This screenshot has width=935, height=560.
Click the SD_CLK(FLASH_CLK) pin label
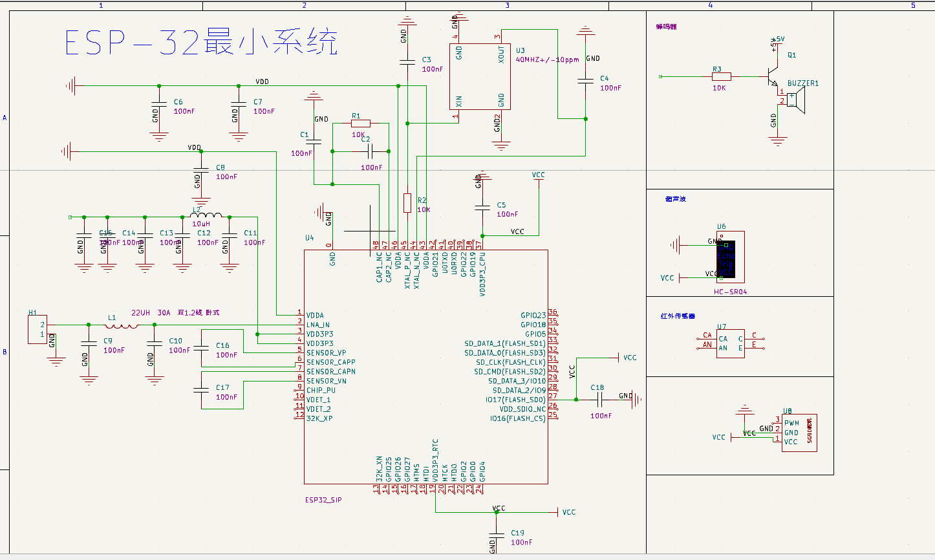click(x=511, y=362)
